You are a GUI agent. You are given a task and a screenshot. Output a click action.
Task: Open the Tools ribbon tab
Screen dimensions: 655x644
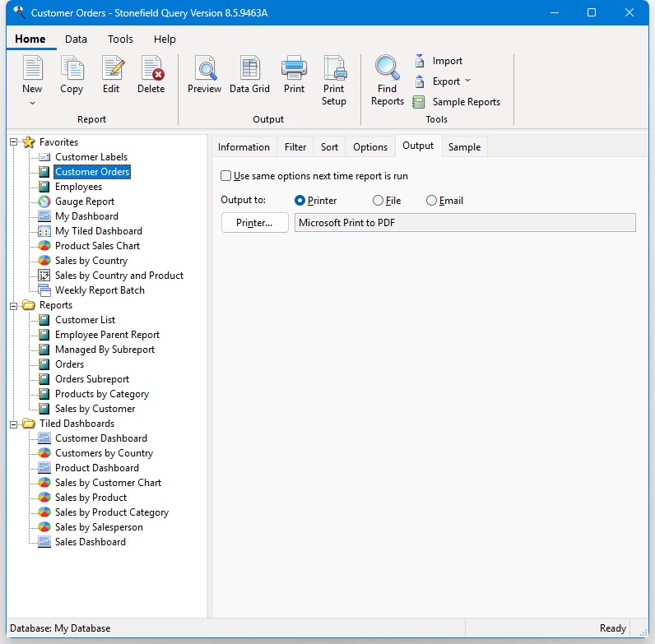point(120,39)
